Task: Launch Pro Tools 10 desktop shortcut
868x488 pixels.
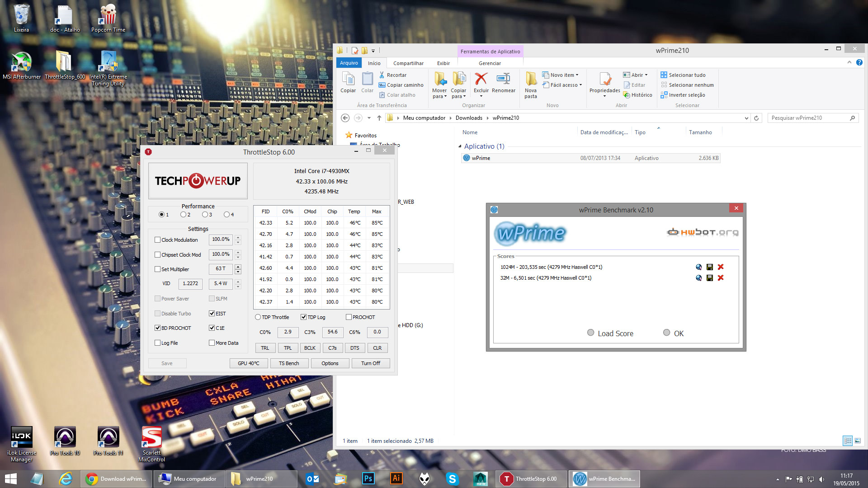Action: click(65, 441)
